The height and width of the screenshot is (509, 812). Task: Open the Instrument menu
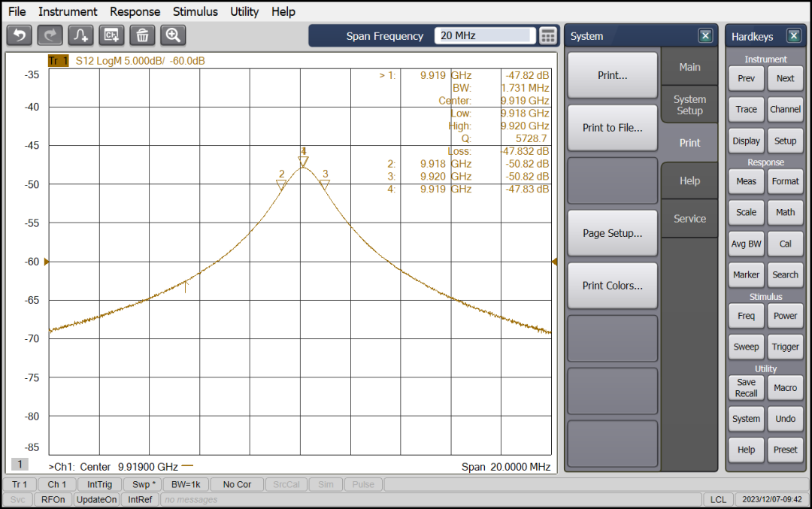pos(68,11)
